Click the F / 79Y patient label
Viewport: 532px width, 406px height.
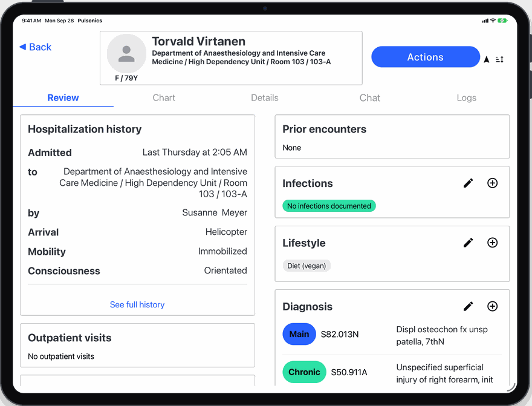tap(126, 78)
